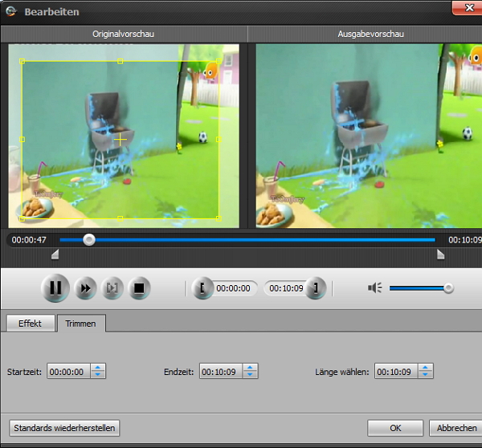The width and height of the screenshot is (482, 448).
Task: Click the fast forward button
Action: [85, 288]
